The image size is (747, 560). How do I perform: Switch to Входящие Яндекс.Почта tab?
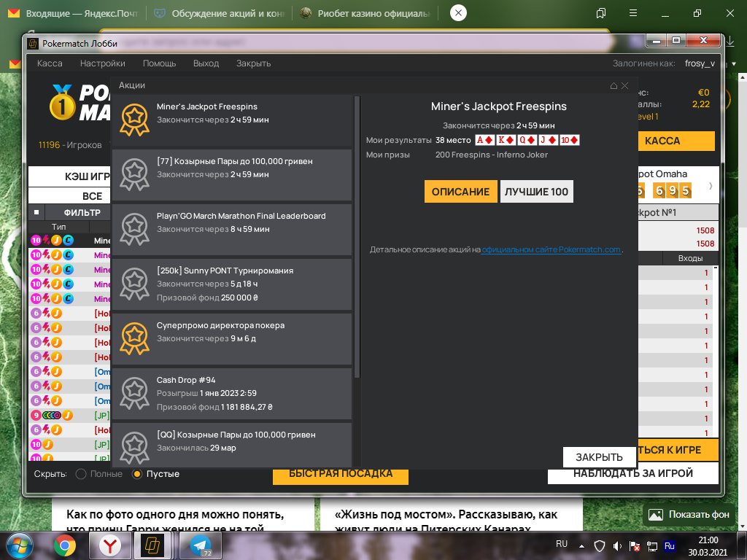74,13
